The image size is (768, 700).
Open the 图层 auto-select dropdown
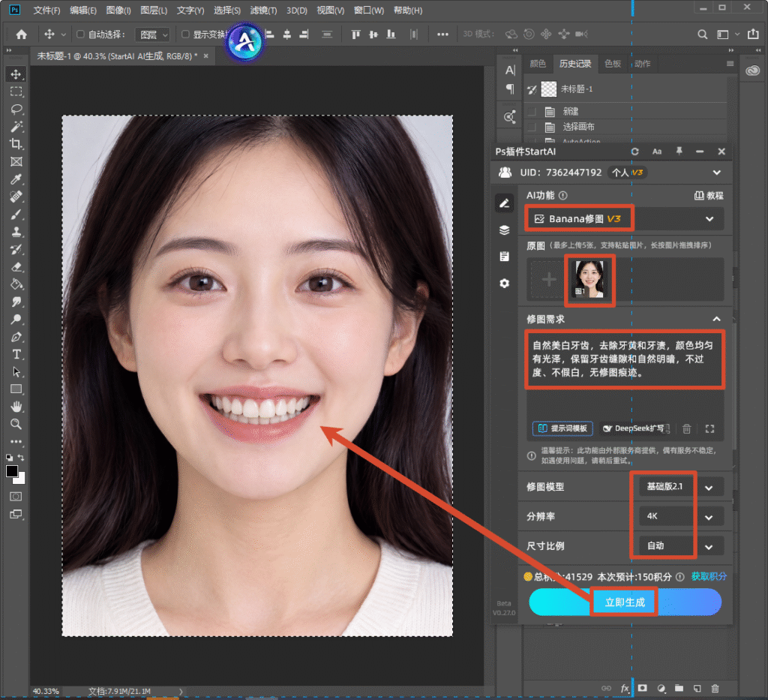[152, 35]
